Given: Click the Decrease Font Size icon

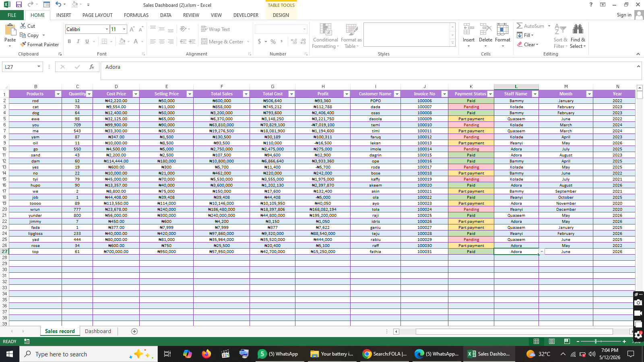Looking at the screenshot, I should click(x=141, y=29).
